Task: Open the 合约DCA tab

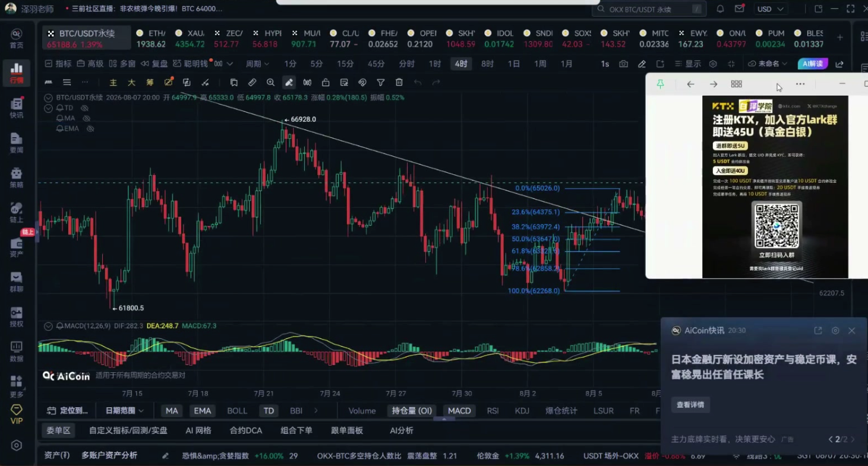Action: 246,430
